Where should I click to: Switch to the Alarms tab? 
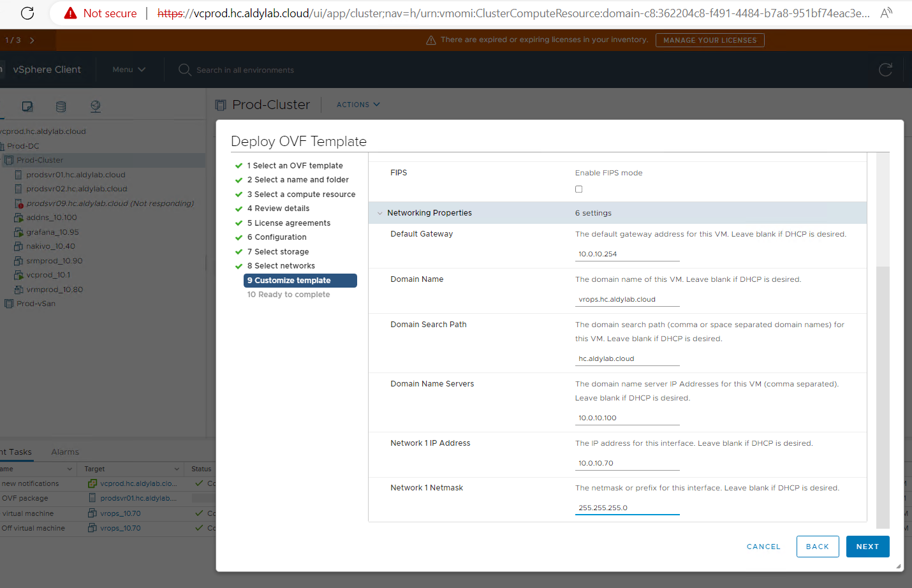click(x=65, y=452)
